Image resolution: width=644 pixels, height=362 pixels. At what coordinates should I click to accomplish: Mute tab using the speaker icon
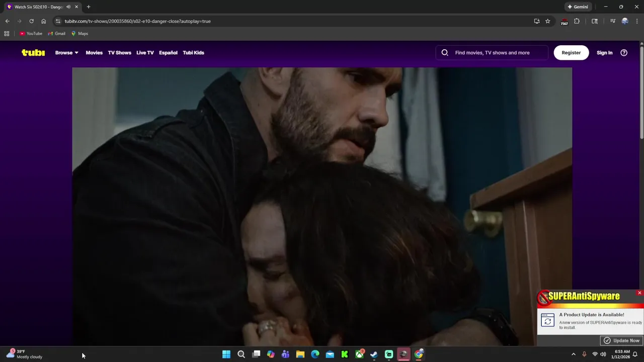(x=68, y=7)
